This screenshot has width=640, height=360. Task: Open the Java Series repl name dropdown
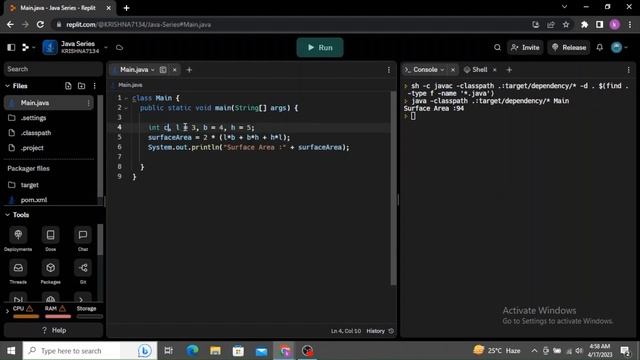pyautogui.click(x=106, y=47)
